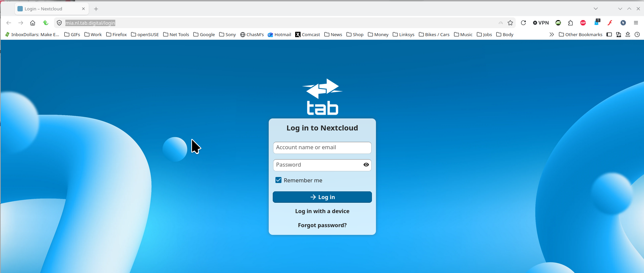Expand the list all tabs chevron
This screenshot has height=273, width=644.
click(596, 9)
